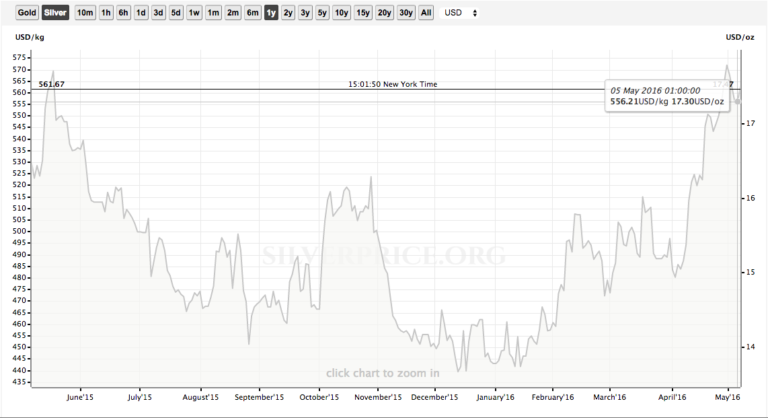Click the active 1y range button
This screenshot has width=768, height=418.
click(x=271, y=13)
